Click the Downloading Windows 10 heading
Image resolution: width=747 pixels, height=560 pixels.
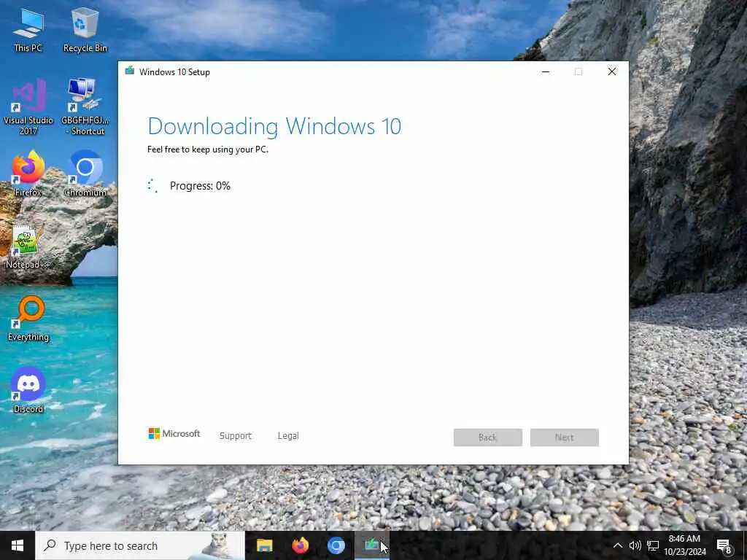274,127
